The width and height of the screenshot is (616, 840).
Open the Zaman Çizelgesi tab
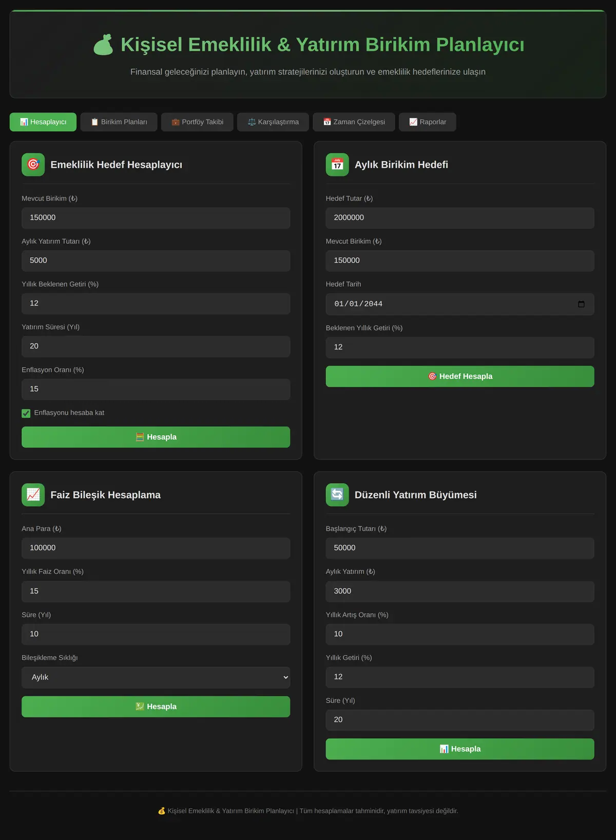coord(354,122)
